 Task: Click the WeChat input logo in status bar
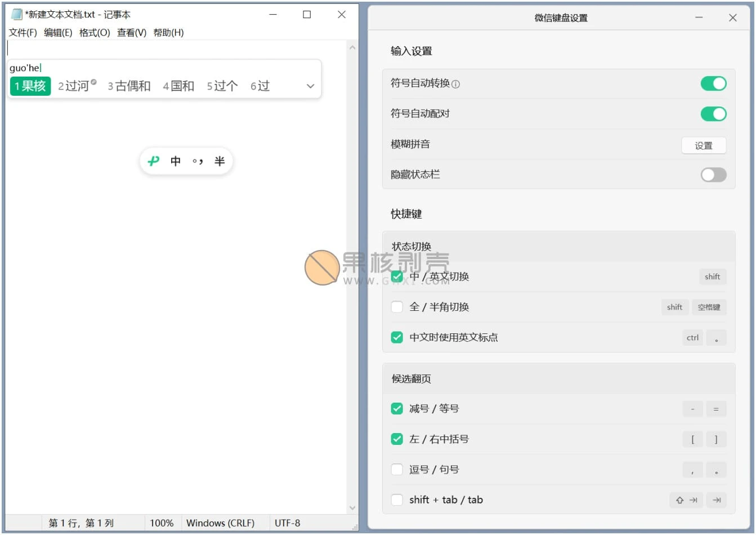pos(153,161)
